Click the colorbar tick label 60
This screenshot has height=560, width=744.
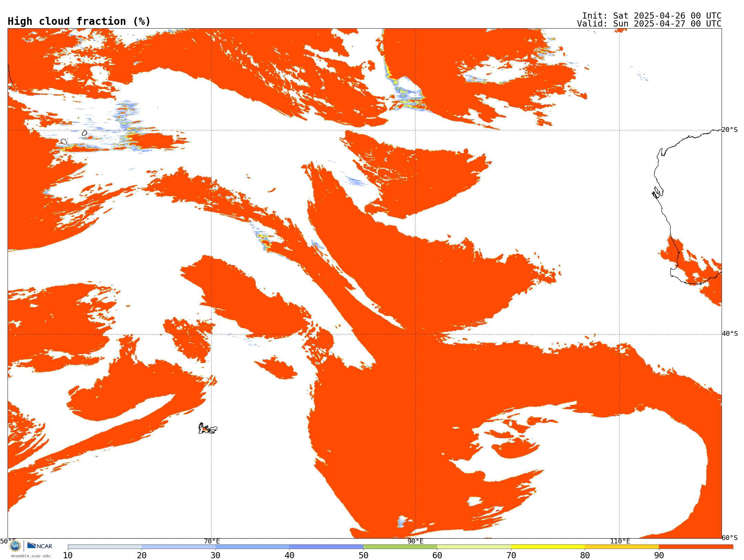click(x=437, y=556)
